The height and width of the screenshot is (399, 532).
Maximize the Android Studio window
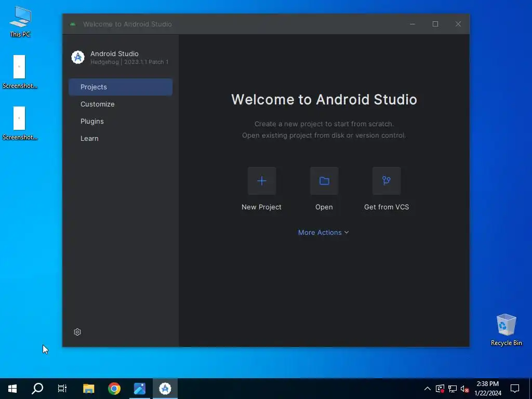click(435, 24)
